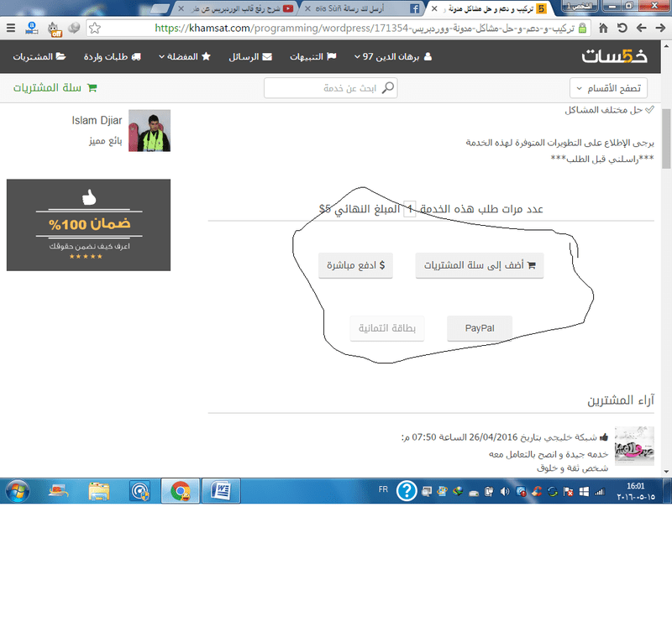
Task: Reload the current page
Action: [622, 29]
